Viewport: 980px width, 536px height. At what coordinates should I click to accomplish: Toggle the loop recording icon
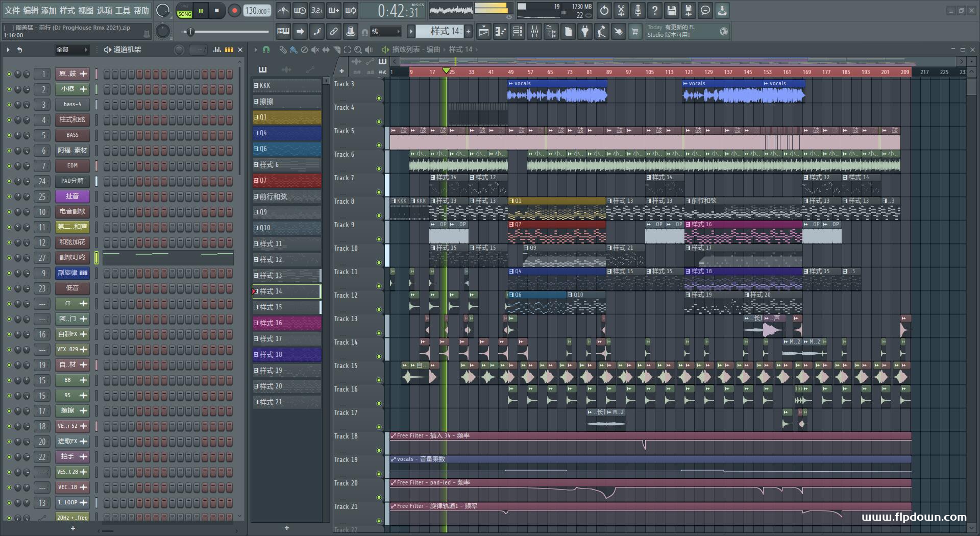[351, 10]
